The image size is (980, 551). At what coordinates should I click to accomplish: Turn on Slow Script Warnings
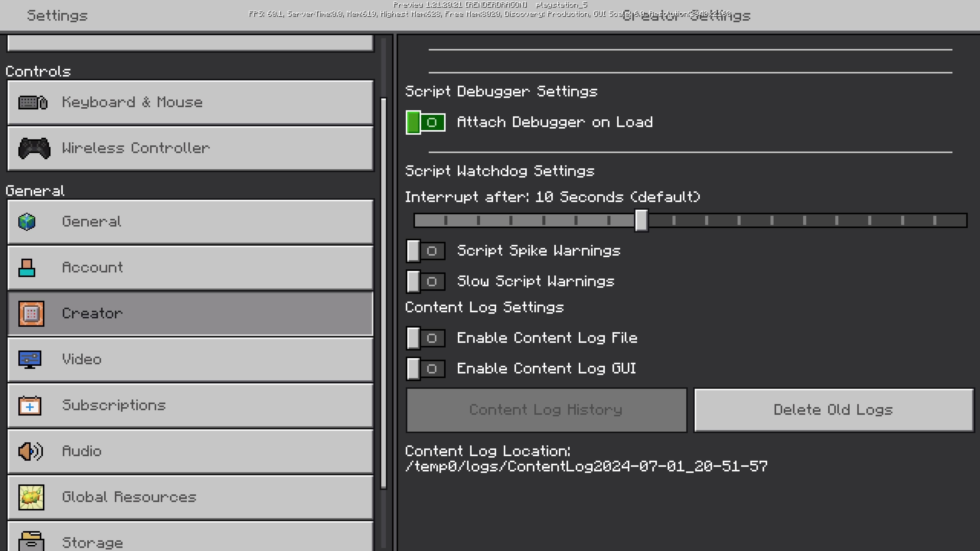(x=425, y=282)
